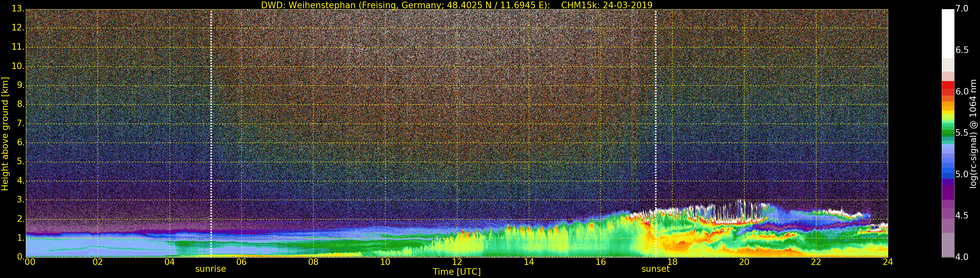Click the '12' tick on the time axis

[457, 262]
